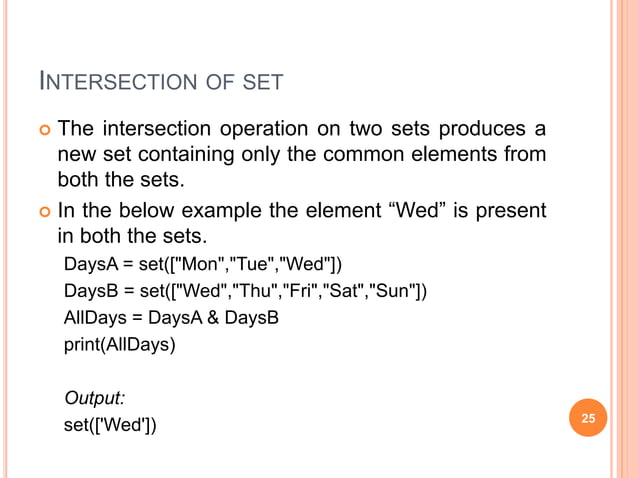
Task: Select the DaysB set definition line
Action: [245, 291]
